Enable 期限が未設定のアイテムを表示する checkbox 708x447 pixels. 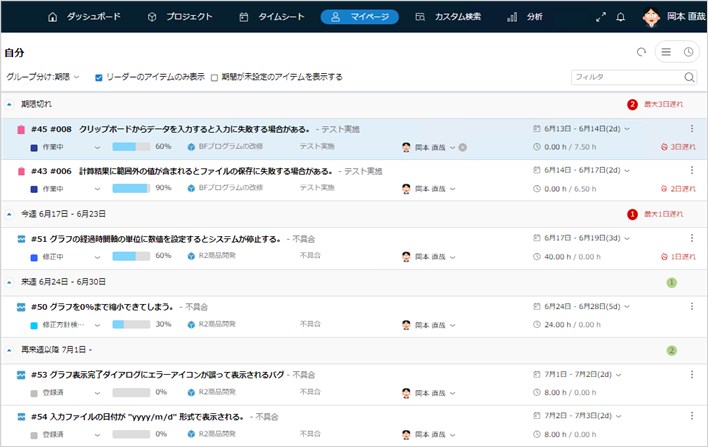pos(215,77)
